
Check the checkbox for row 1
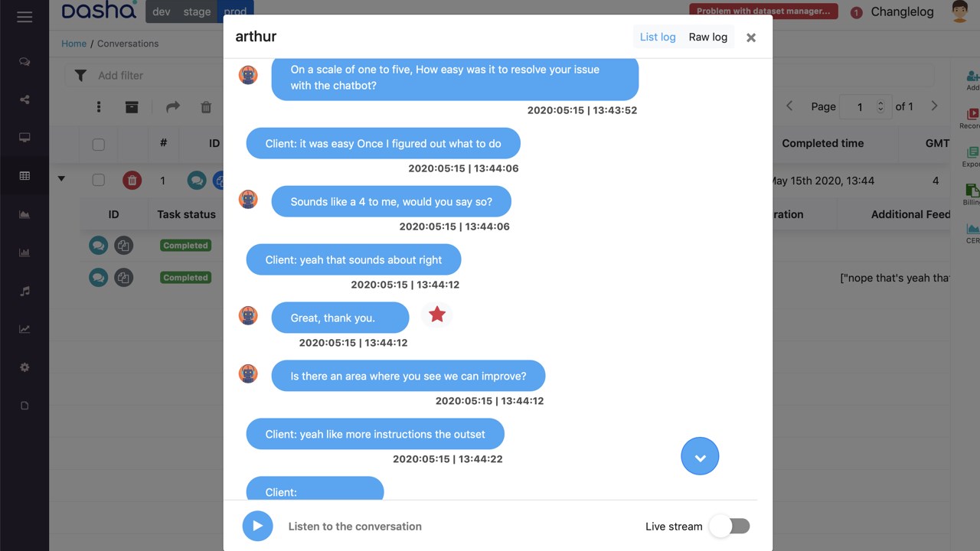[x=98, y=181]
